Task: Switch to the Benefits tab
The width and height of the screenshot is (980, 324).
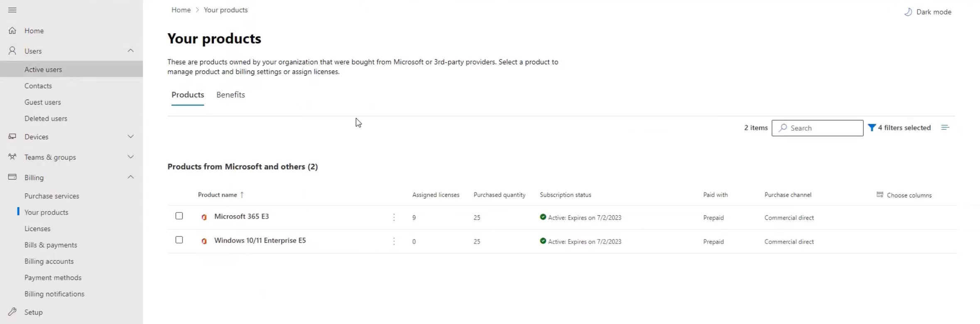Action: pyautogui.click(x=230, y=95)
